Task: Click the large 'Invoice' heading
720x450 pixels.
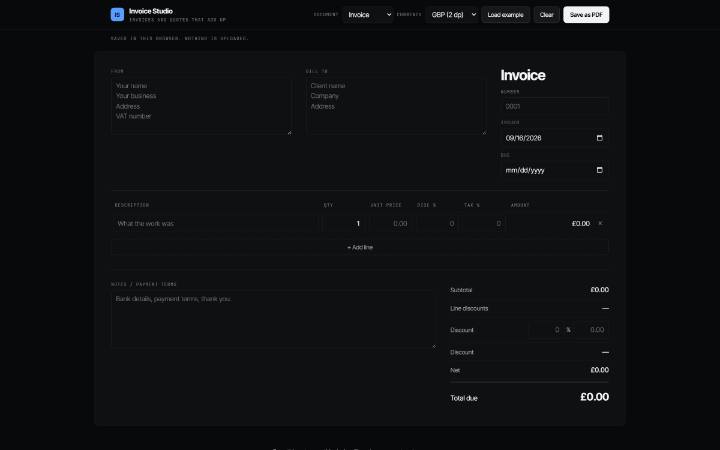Action: [x=523, y=75]
